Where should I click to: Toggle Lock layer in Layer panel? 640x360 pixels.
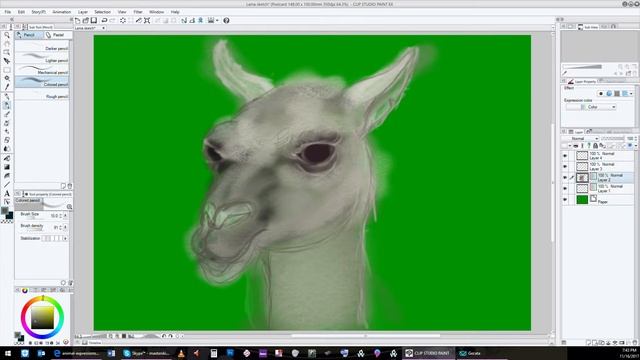tap(595, 146)
